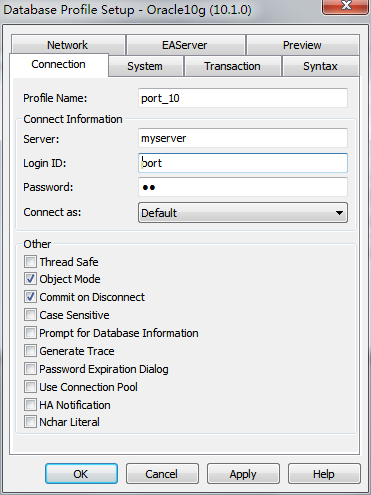Select the Connection tab
Image resolution: width=371 pixels, height=495 pixels.
pyautogui.click(x=59, y=65)
